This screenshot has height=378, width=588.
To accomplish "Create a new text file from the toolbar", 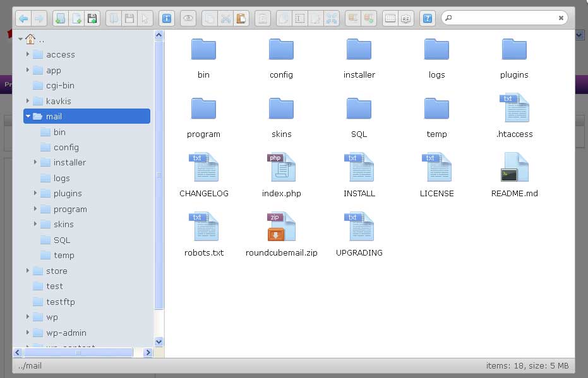I will click(x=76, y=18).
